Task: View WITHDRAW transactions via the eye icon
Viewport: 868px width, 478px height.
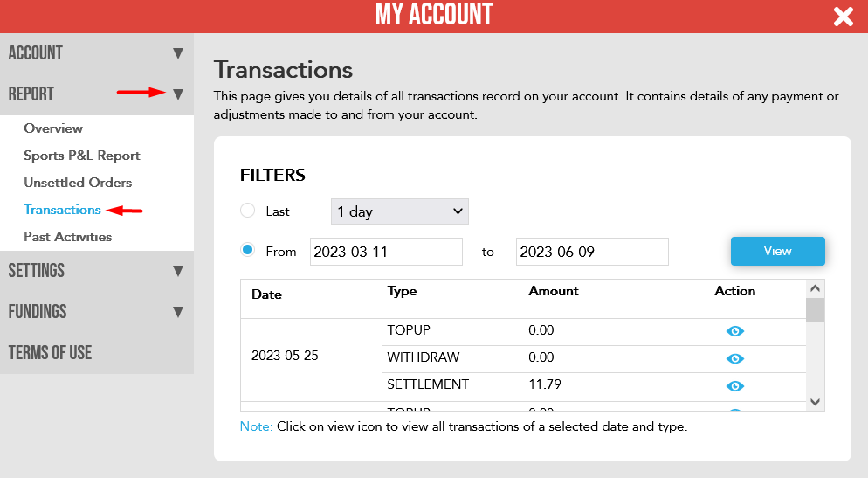Action: pos(734,358)
